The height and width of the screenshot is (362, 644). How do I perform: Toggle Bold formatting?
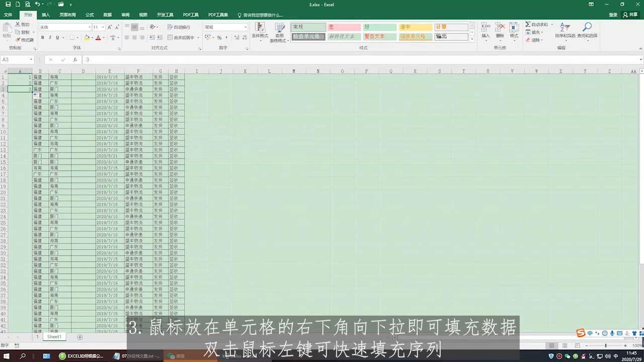(42, 38)
